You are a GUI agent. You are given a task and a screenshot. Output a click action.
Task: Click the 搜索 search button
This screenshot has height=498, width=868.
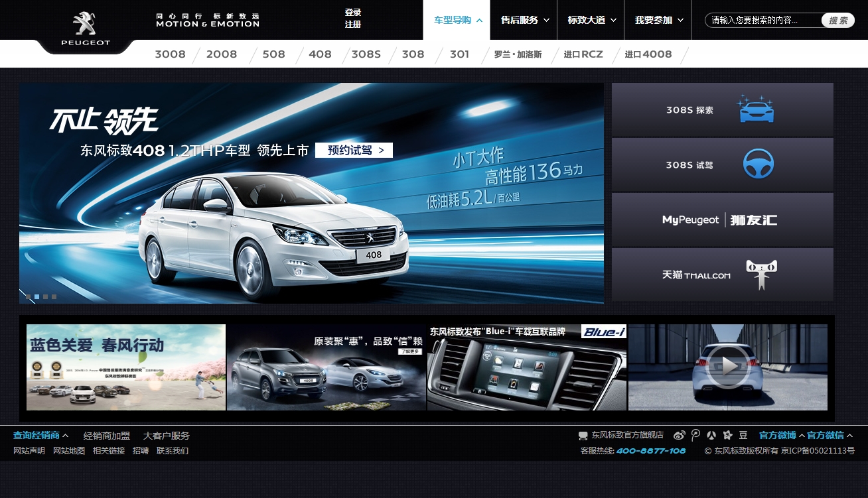click(x=838, y=21)
